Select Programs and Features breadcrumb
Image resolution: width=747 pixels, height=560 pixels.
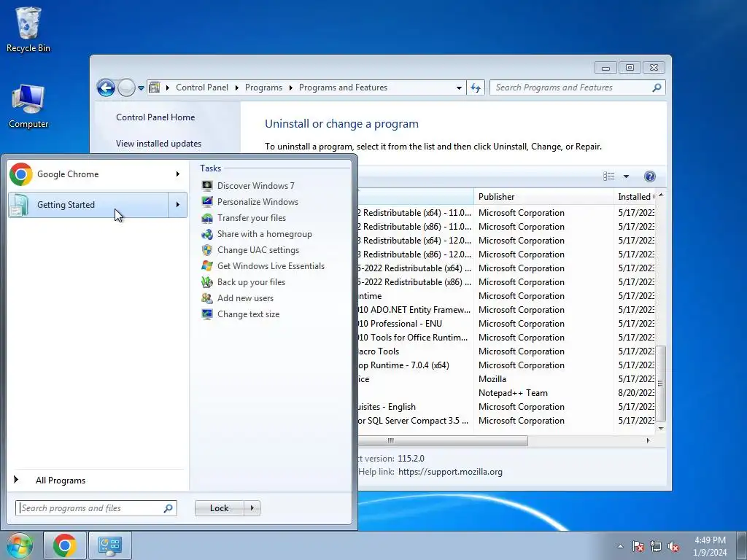click(x=343, y=87)
